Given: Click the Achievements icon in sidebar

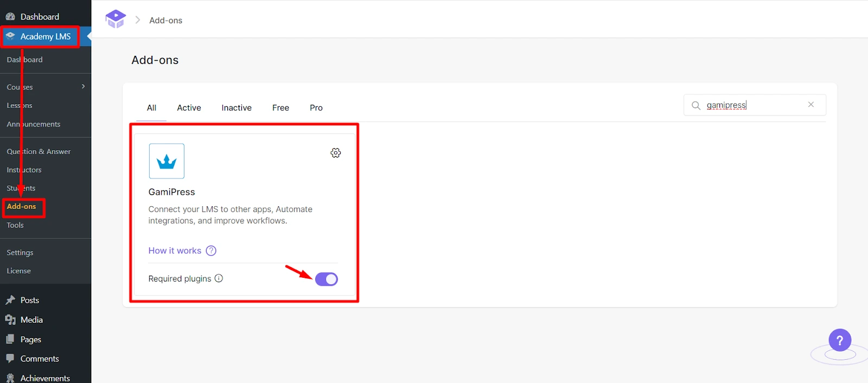Looking at the screenshot, I should 10,378.
